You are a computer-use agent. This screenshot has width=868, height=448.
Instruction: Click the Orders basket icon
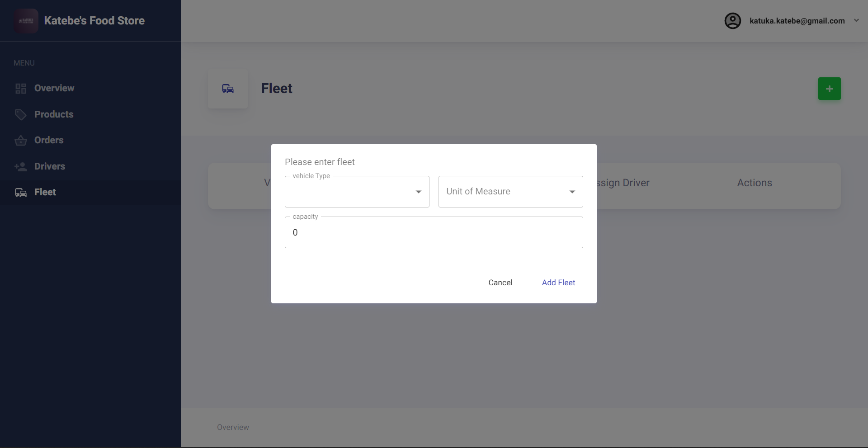click(21, 141)
